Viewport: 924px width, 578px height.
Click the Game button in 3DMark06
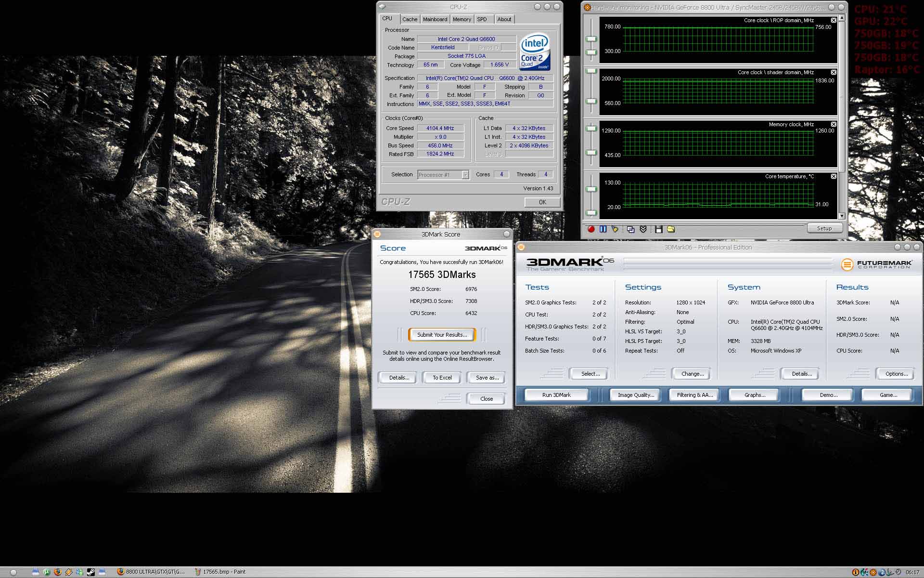click(x=887, y=395)
